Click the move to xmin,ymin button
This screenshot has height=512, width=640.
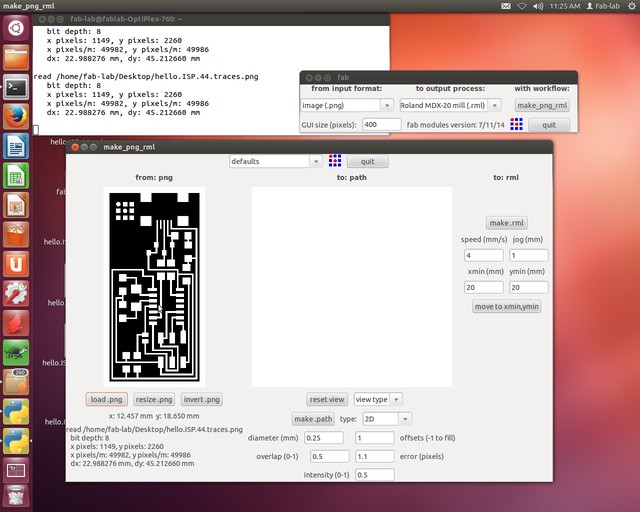click(x=507, y=307)
